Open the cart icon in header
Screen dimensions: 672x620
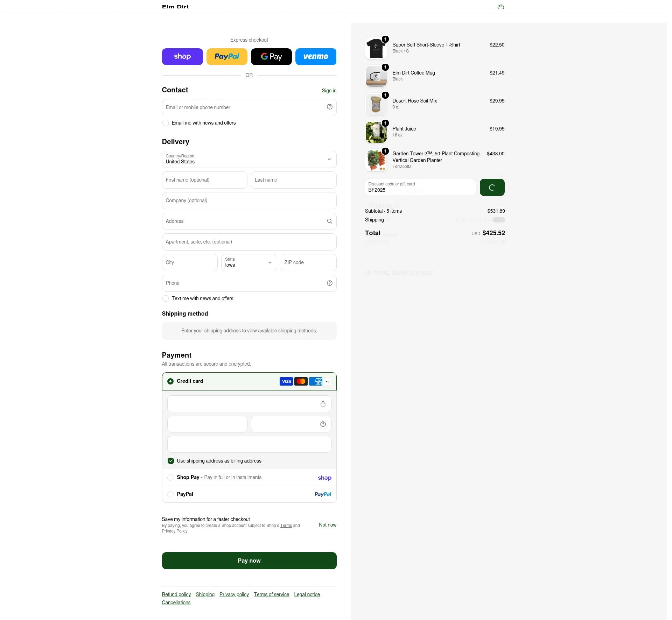pyautogui.click(x=500, y=7)
